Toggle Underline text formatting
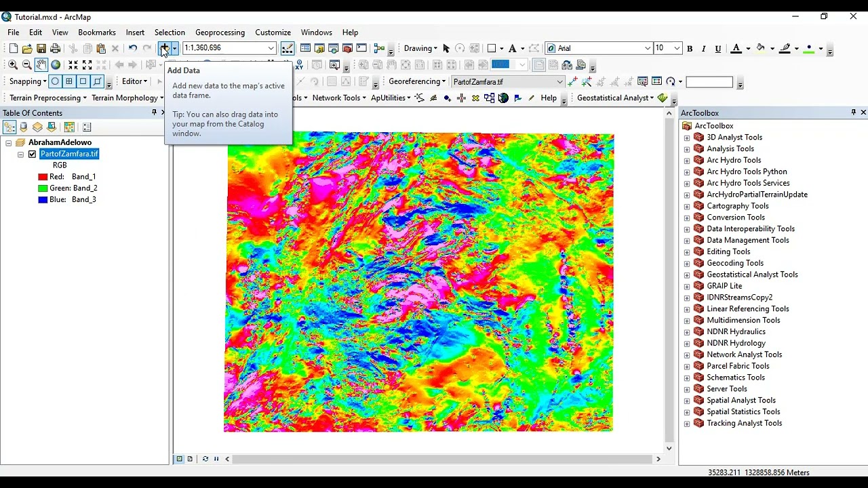This screenshot has width=868, height=488. [x=718, y=48]
